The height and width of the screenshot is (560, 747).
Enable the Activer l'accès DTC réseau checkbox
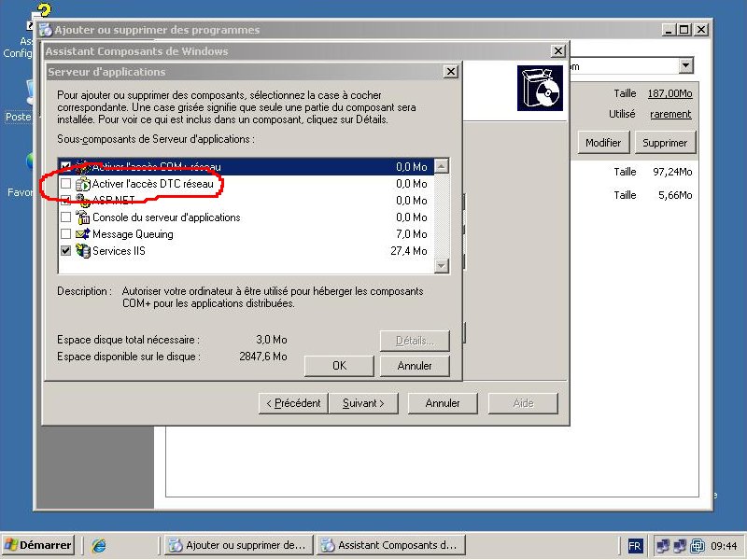[65, 185]
